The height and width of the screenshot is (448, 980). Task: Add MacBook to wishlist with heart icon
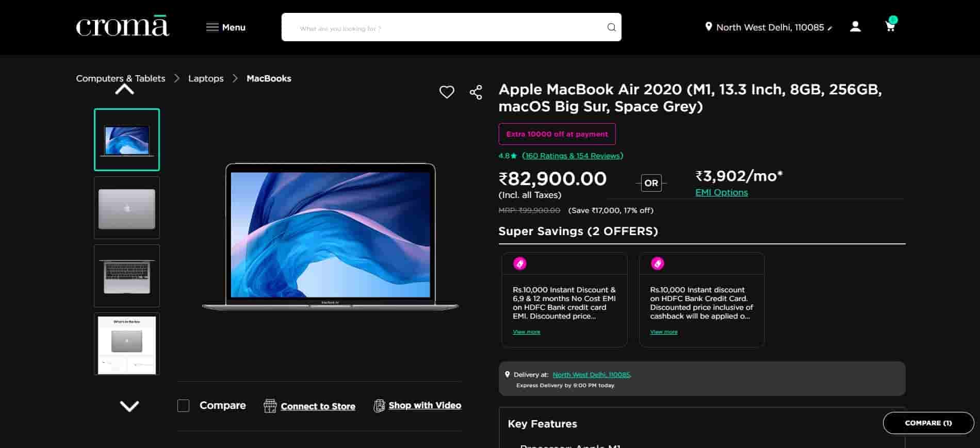click(447, 92)
